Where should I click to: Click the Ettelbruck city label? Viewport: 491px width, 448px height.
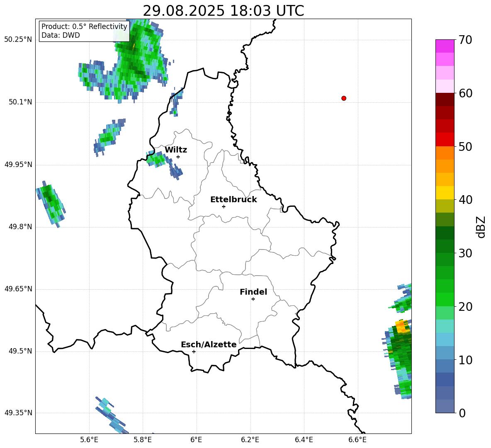pos(233,200)
